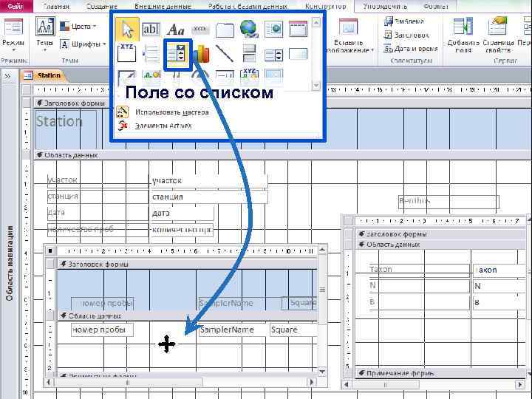Select the N text box in right subform
The width and height of the screenshot is (532, 399).
[x=499, y=287]
